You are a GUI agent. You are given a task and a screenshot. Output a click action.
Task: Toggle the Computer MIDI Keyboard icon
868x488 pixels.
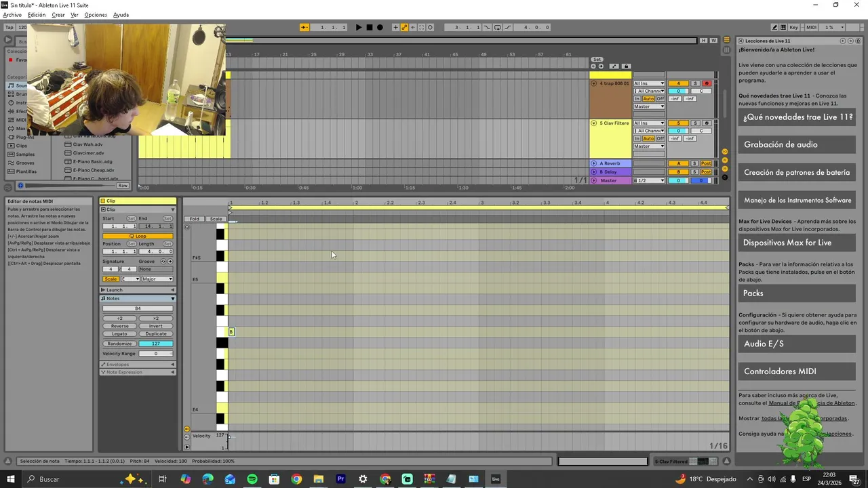(x=783, y=27)
